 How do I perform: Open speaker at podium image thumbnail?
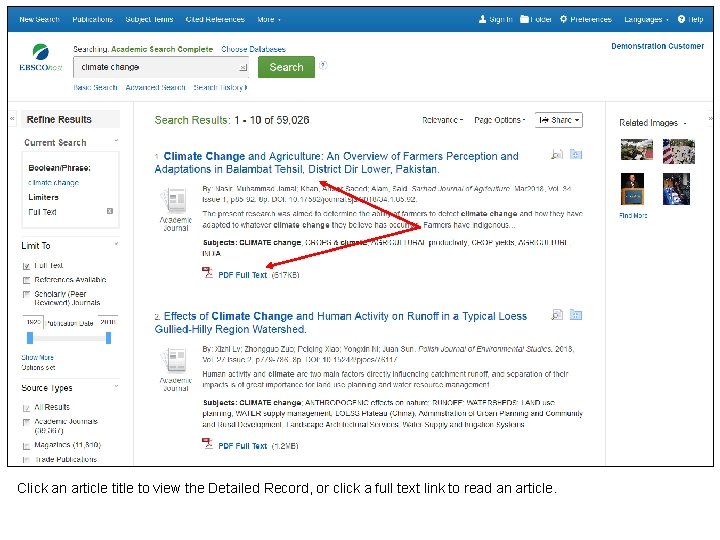632,189
